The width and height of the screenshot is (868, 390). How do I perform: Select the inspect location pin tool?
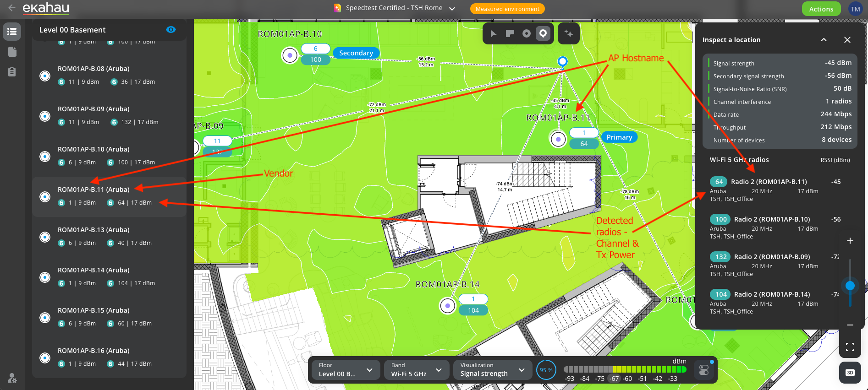(543, 33)
